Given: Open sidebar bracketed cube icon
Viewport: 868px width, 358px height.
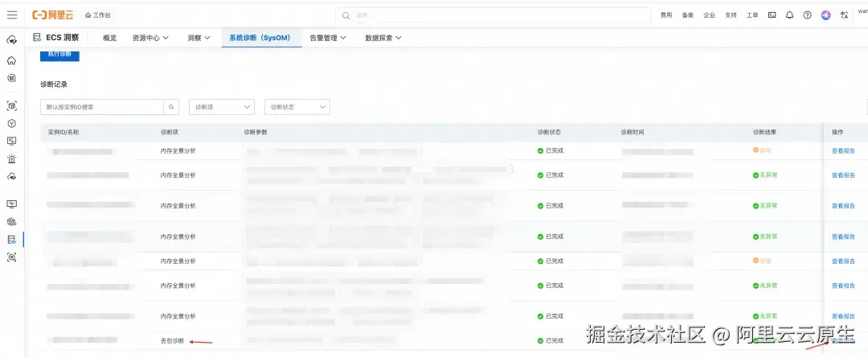Looking at the screenshot, I should 11,105.
